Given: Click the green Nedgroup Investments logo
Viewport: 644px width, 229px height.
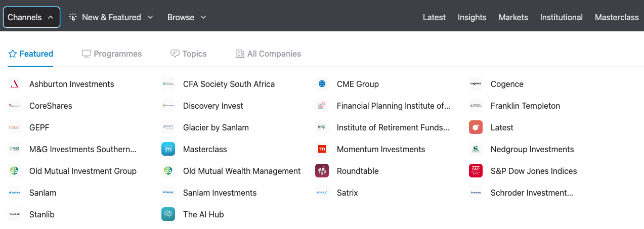Looking at the screenshot, I should pos(476,149).
